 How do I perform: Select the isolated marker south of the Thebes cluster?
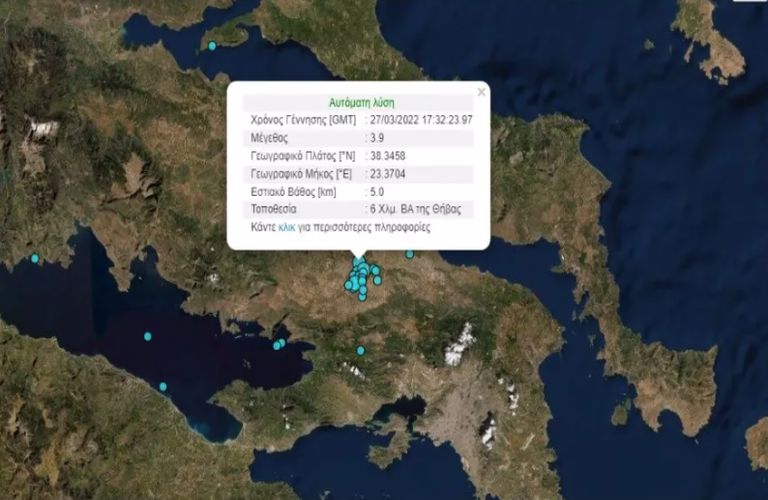[360, 351]
